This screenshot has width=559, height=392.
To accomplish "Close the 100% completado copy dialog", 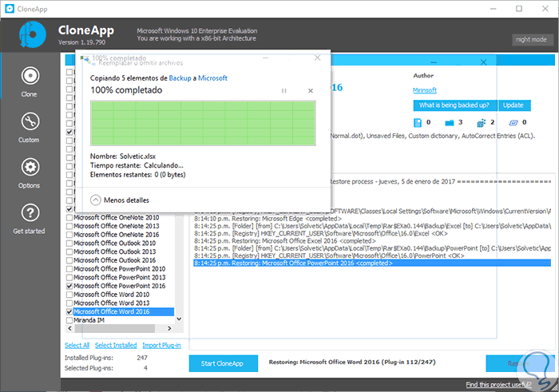I will tap(317, 57).
